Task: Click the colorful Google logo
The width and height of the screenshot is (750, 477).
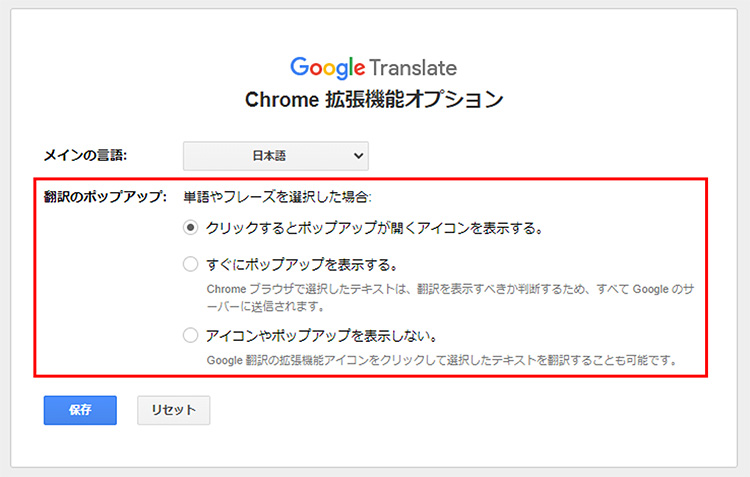Action: (328, 68)
